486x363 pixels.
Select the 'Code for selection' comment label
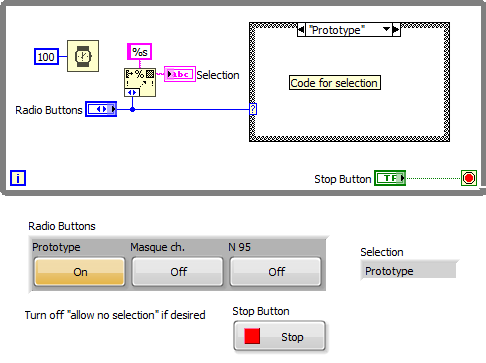tap(334, 83)
